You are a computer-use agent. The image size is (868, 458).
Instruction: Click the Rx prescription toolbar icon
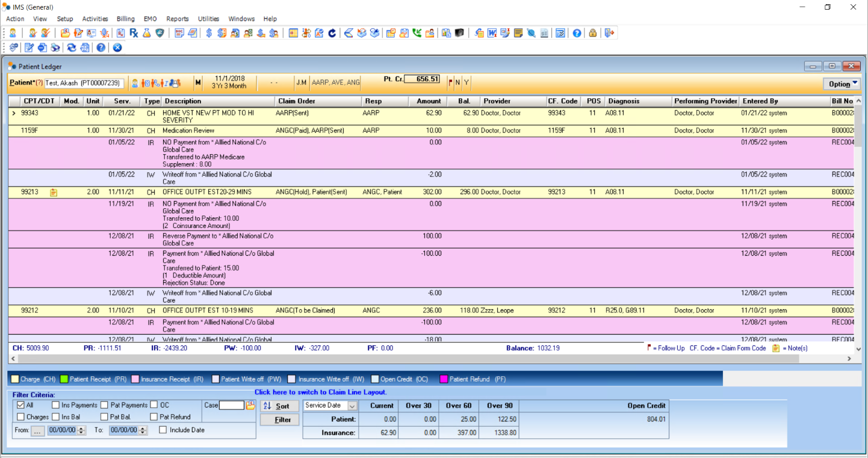134,33
